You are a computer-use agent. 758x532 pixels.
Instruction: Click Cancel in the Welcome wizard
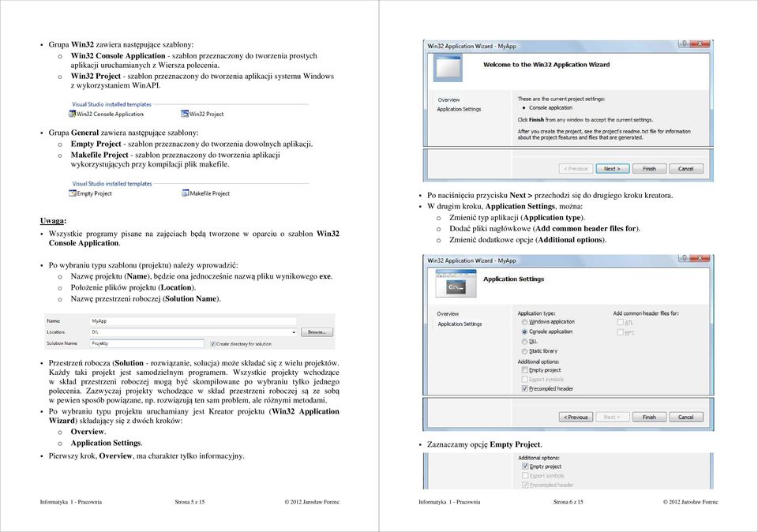686,169
